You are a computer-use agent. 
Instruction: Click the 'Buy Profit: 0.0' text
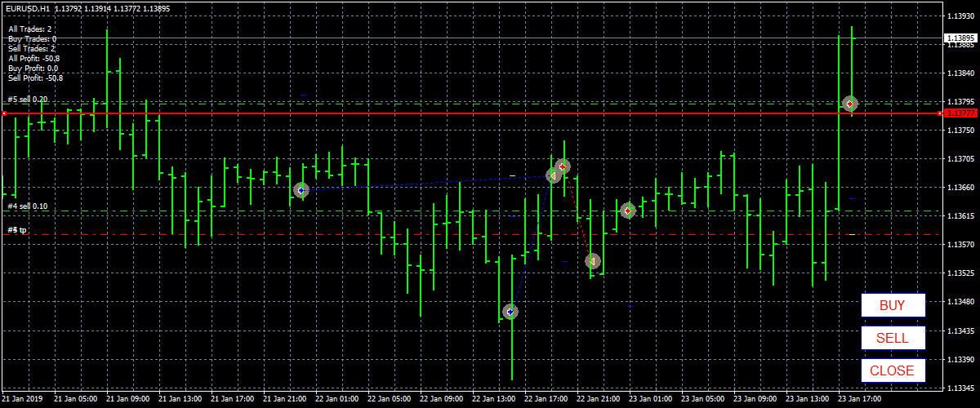point(33,69)
